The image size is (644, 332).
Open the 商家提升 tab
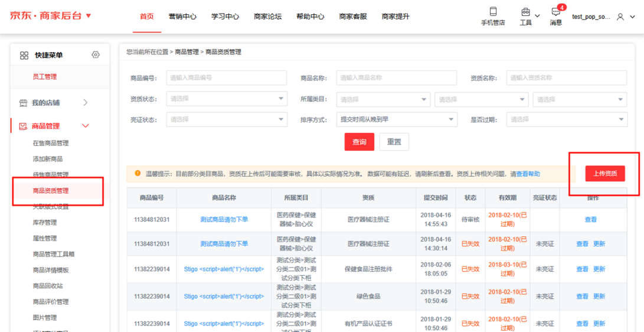tap(395, 17)
